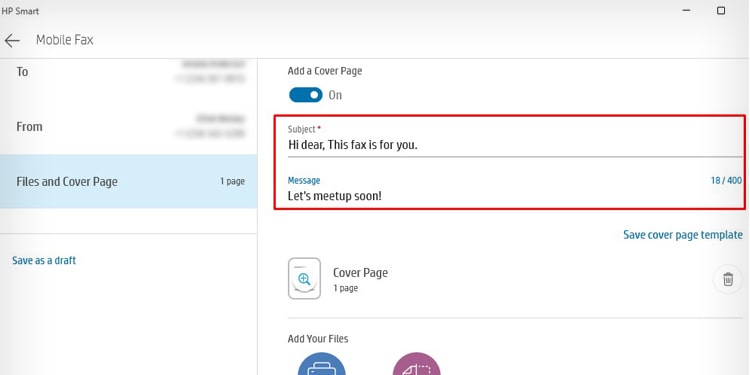This screenshot has width=750, height=375.
Task: Edit the Subject field text
Action: click(515, 144)
